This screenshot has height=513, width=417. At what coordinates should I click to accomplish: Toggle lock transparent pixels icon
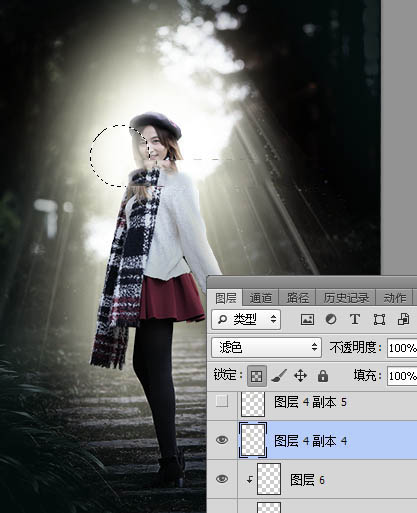(257, 376)
